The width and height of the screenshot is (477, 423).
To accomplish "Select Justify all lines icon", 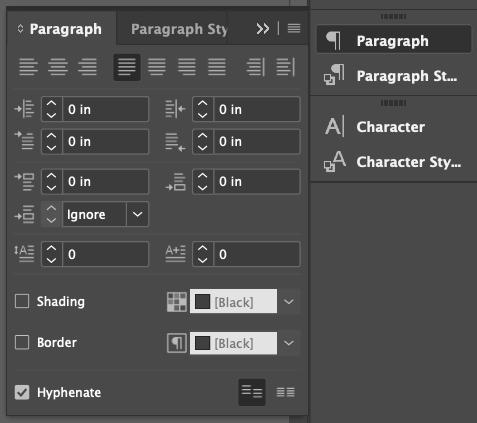I will 217,67.
